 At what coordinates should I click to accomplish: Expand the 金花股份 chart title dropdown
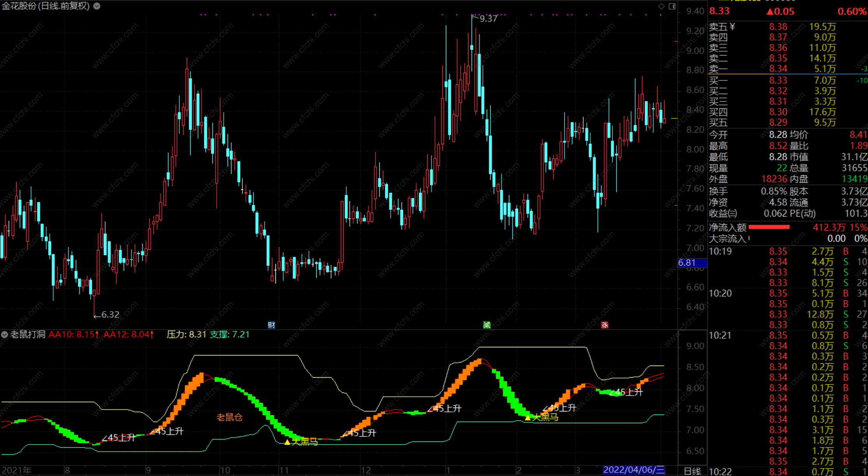pos(97,6)
